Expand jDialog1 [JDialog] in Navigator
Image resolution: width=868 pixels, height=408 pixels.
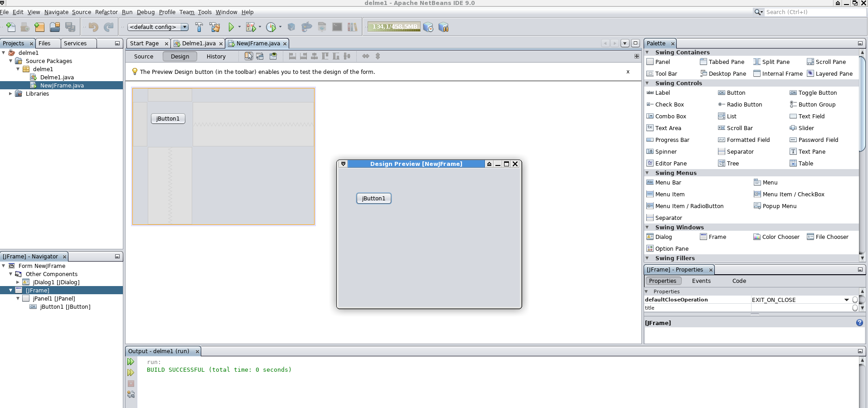[18, 282]
